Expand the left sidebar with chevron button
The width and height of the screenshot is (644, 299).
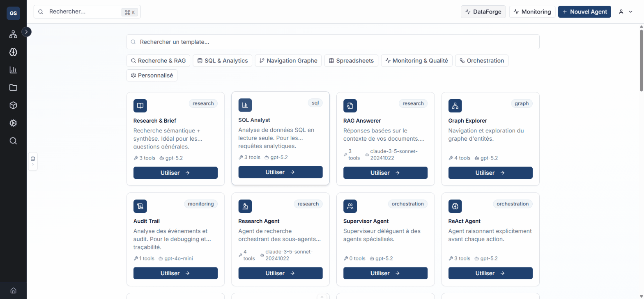pyautogui.click(x=27, y=32)
